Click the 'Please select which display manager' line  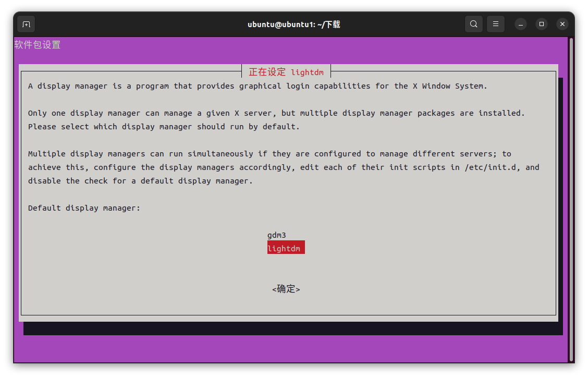[164, 127]
